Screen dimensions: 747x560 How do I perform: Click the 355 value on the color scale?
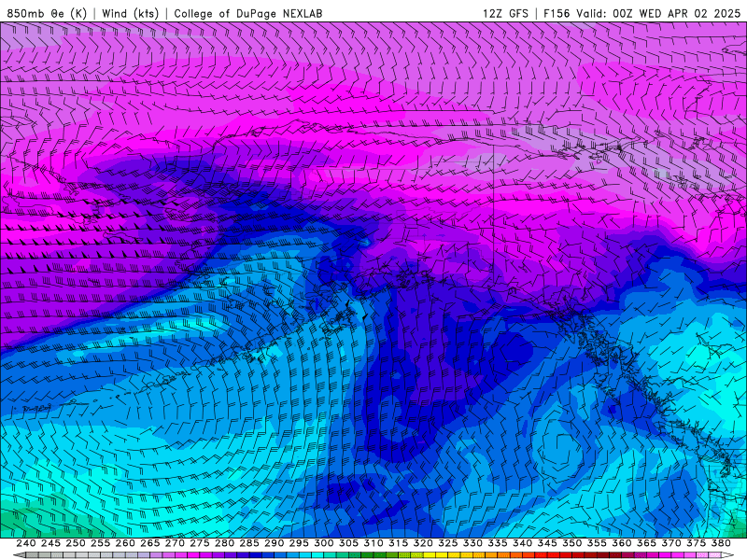click(x=597, y=543)
